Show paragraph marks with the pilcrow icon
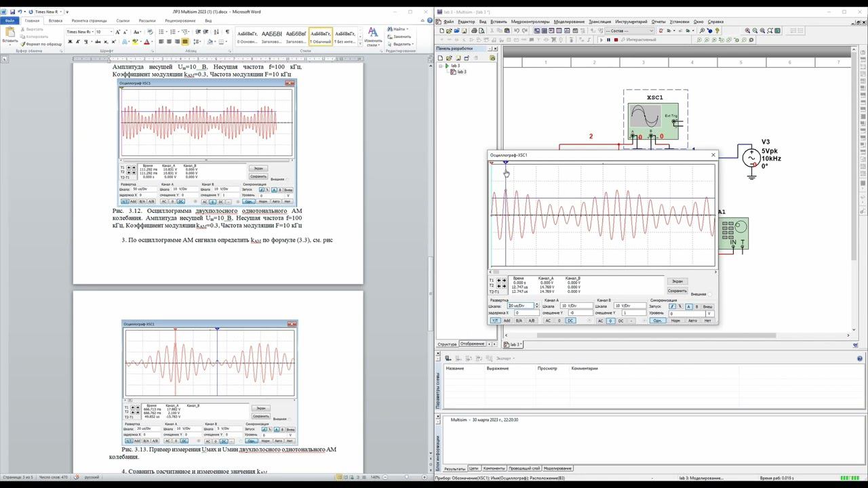 [227, 32]
